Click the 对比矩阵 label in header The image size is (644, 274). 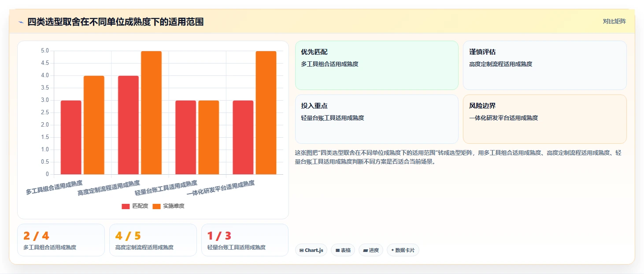pyautogui.click(x=614, y=21)
